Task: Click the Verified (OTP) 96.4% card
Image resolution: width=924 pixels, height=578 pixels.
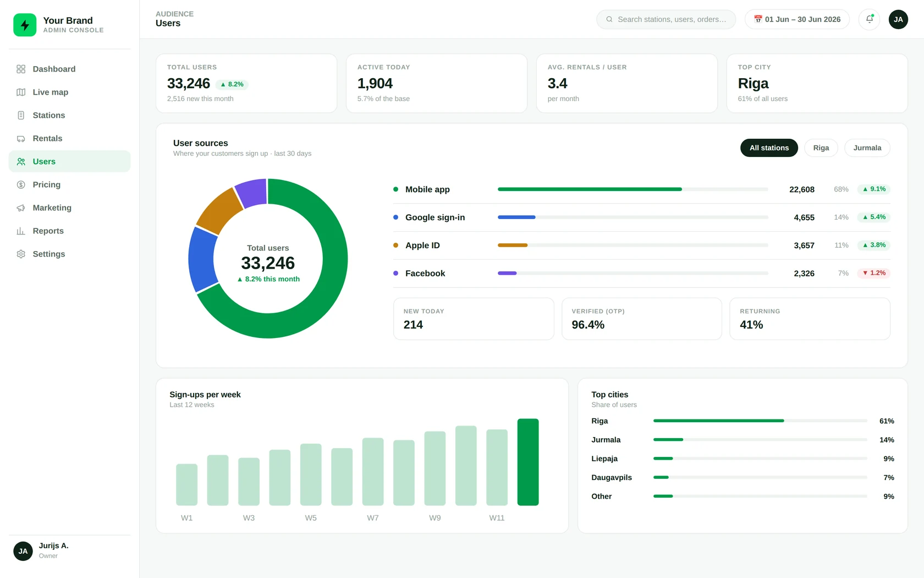Action: click(641, 319)
